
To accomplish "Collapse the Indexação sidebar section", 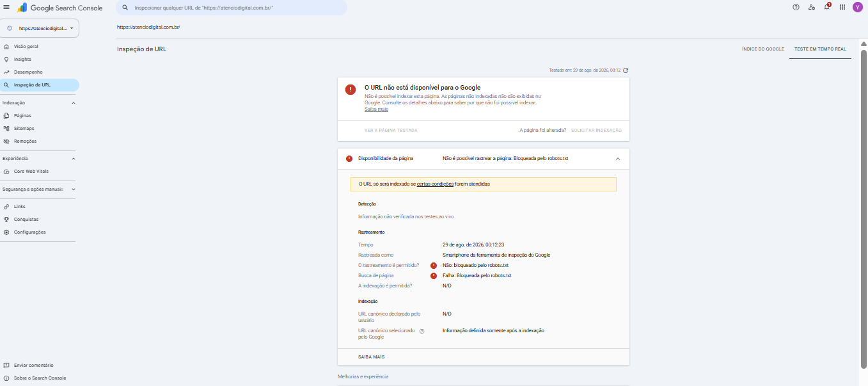I will [x=73, y=103].
